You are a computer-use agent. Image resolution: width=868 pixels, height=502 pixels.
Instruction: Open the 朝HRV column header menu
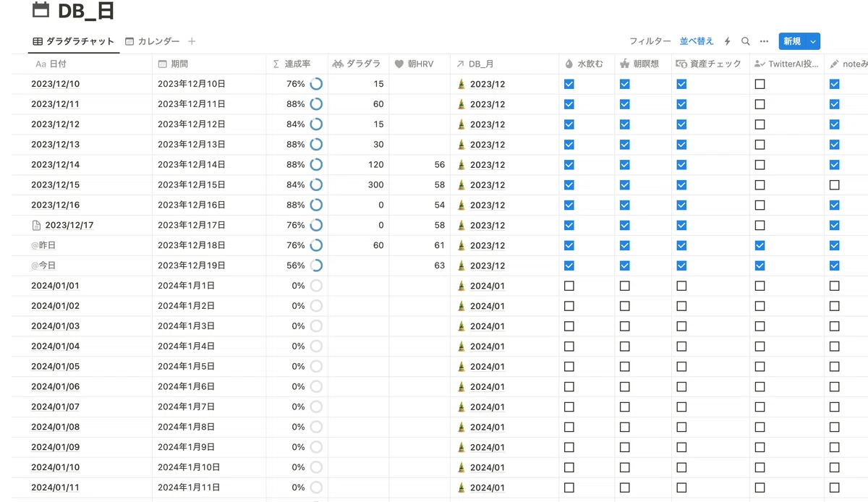click(x=419, y=64)
